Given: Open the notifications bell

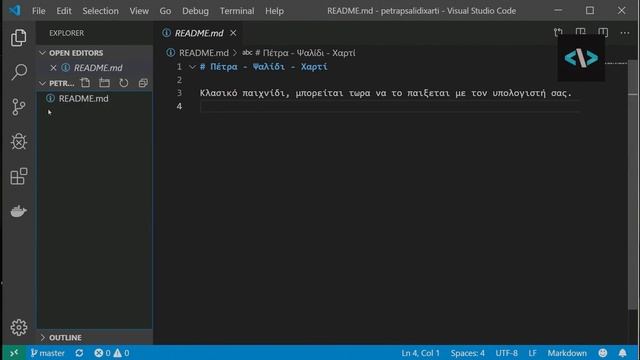Looking at the screenshot, I should tap(622, 353).
